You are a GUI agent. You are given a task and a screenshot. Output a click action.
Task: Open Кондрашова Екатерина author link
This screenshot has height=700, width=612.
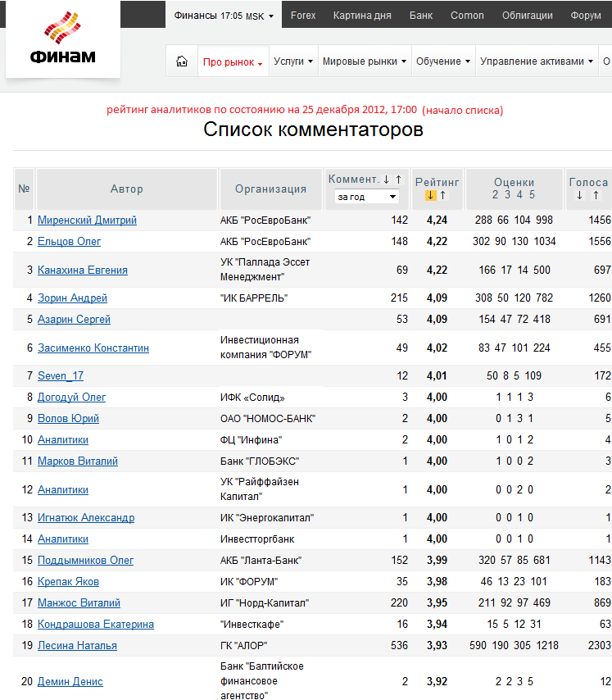point(96,624)
